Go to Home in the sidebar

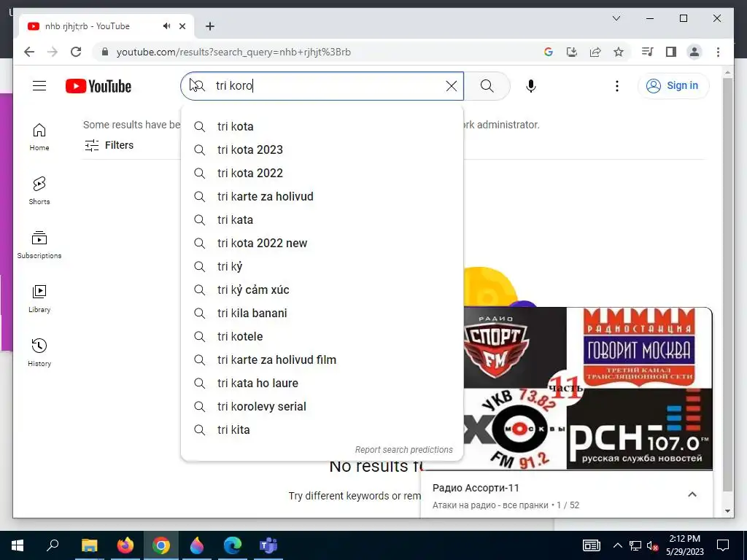[39, 137]
